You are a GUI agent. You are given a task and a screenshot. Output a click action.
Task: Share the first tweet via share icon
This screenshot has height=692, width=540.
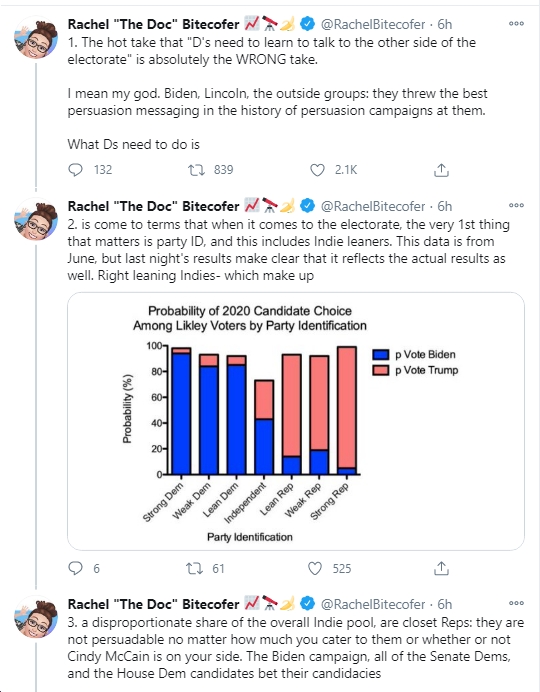click(x=441, y=170)
